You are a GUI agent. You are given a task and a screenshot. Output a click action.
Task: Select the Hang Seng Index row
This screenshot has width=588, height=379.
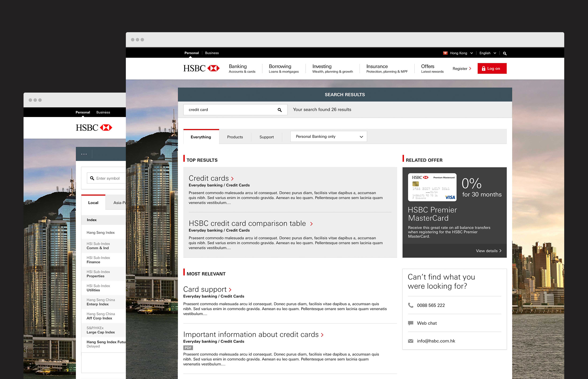click(x=103, y=232)
